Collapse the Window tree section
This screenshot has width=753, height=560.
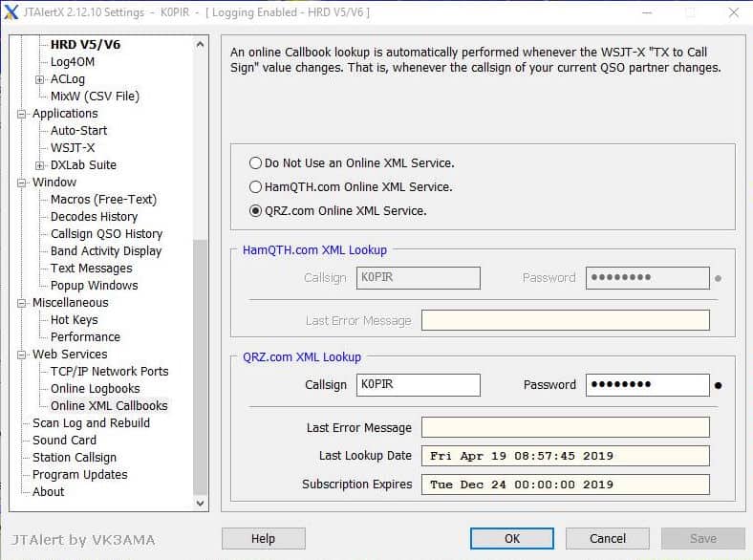pos(22,183)
